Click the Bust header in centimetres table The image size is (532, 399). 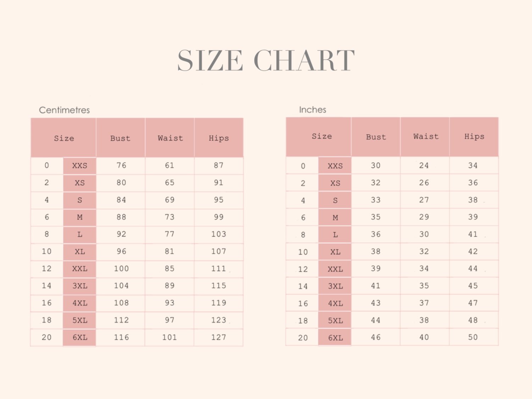pyautogui.click(x=120, y=138)
